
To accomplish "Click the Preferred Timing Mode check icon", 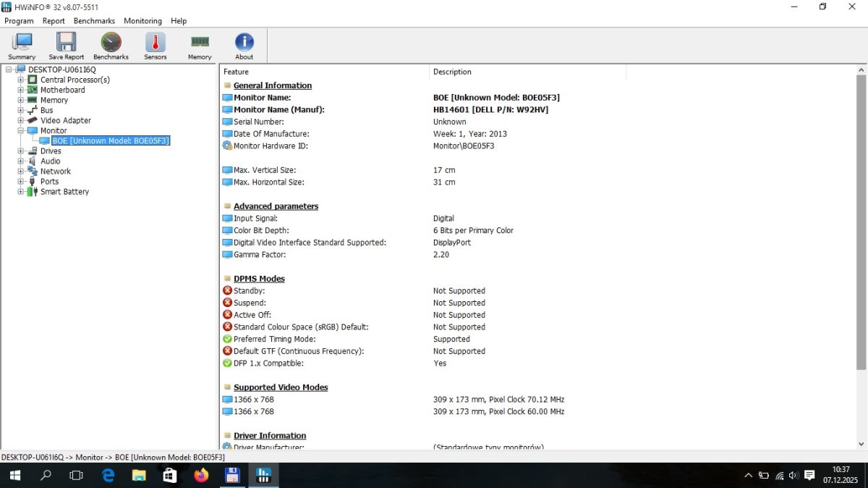I will [x=227, y=339].
